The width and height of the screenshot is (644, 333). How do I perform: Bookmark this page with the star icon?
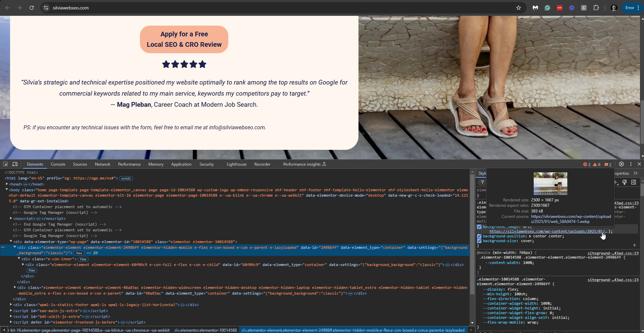click(519, 8)
